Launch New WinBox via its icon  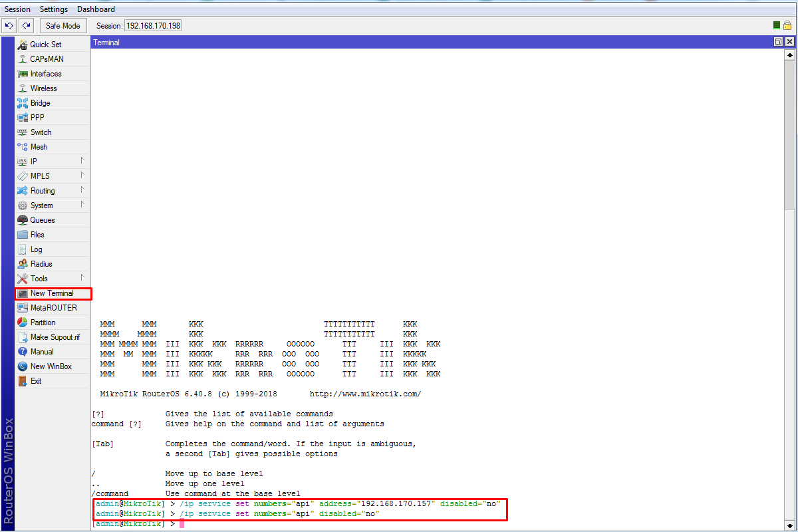23,366
